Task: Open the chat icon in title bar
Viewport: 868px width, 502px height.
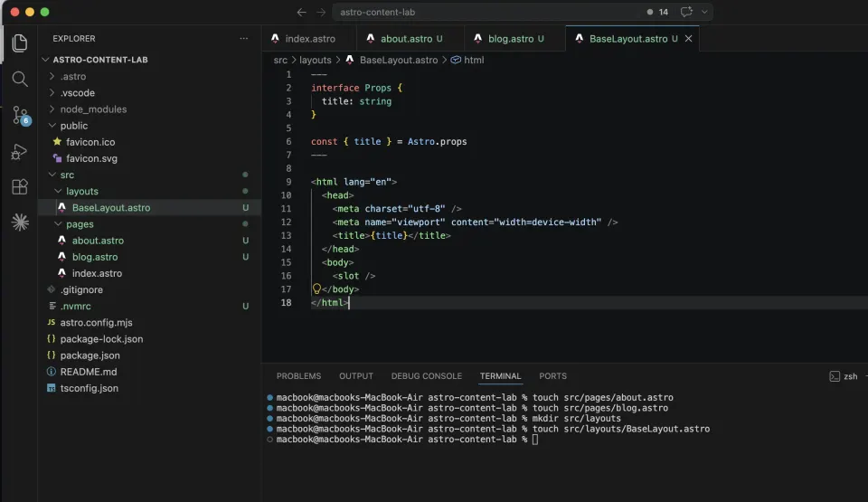Action: point(686,12)
